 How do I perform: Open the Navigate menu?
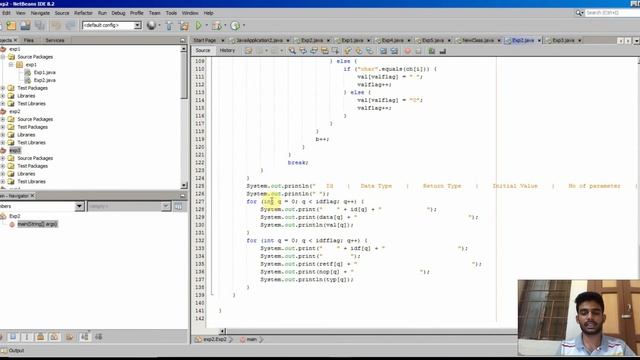pos(40,13)
